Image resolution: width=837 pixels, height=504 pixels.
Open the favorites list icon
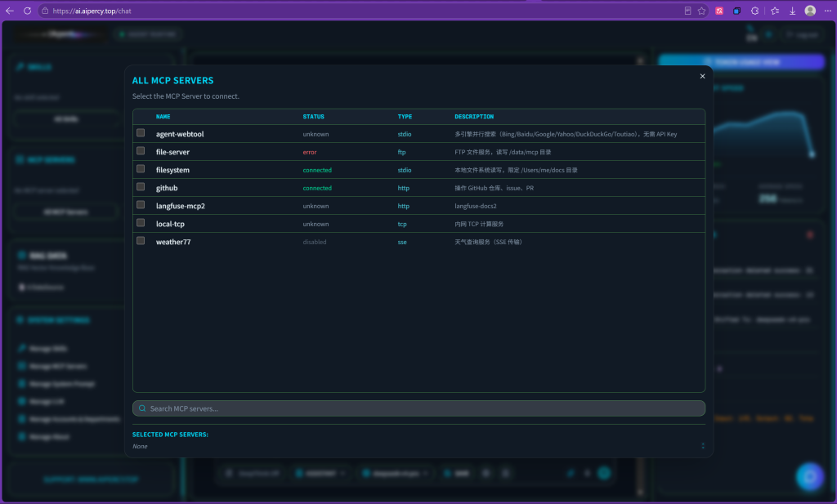(x=775, y=11)
